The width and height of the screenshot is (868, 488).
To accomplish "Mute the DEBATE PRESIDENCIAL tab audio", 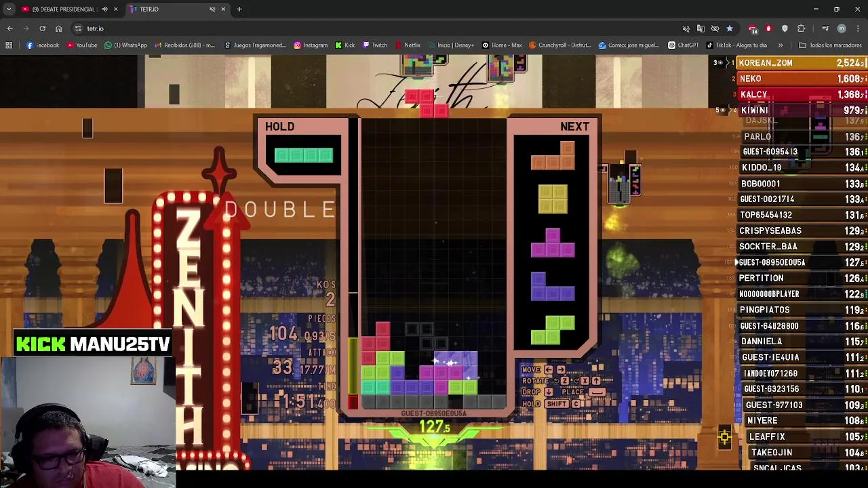I will (104, 9).
